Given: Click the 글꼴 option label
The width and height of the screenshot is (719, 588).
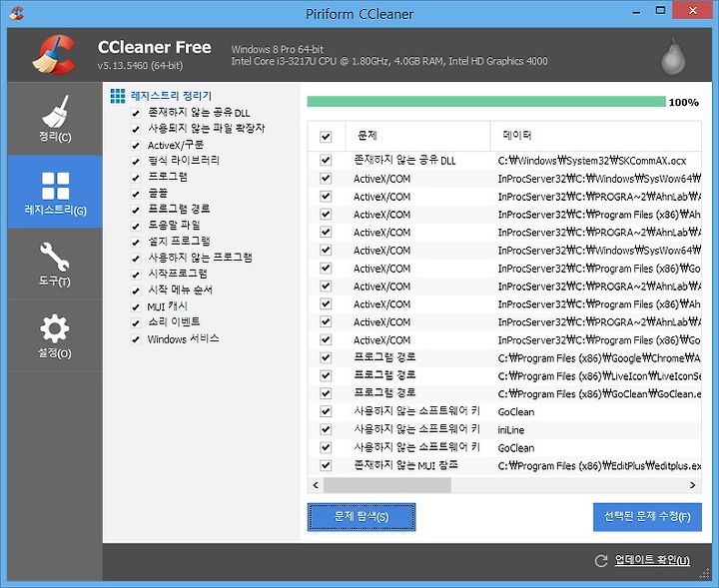Looking at the screenshot, I should pos(158,193).
